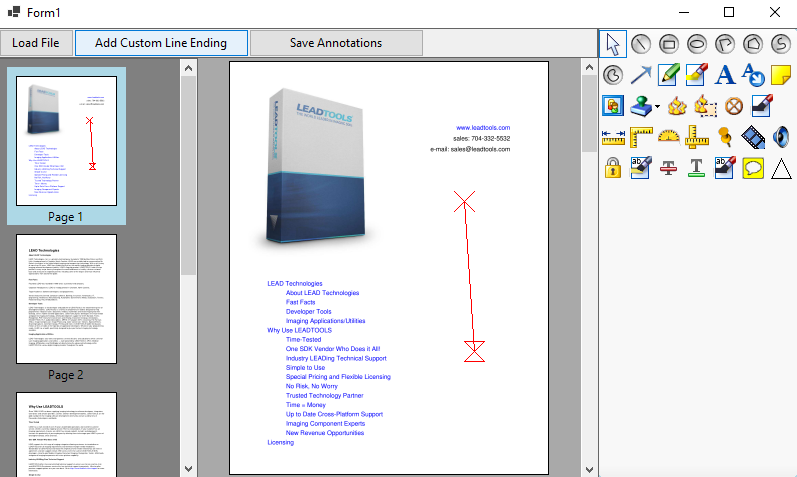Viewport: 797px width, 477px height.
Task: Click thumbnail list scroll up arrow
Action: click(x=189, y=68)
